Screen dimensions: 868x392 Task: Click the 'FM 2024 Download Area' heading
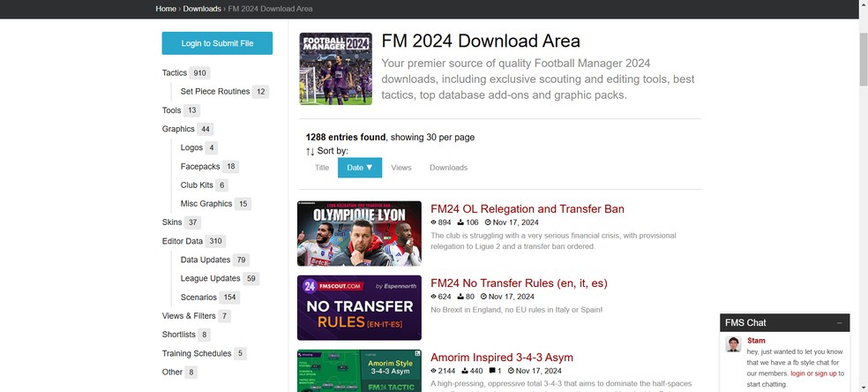click(x=481, y=41)
